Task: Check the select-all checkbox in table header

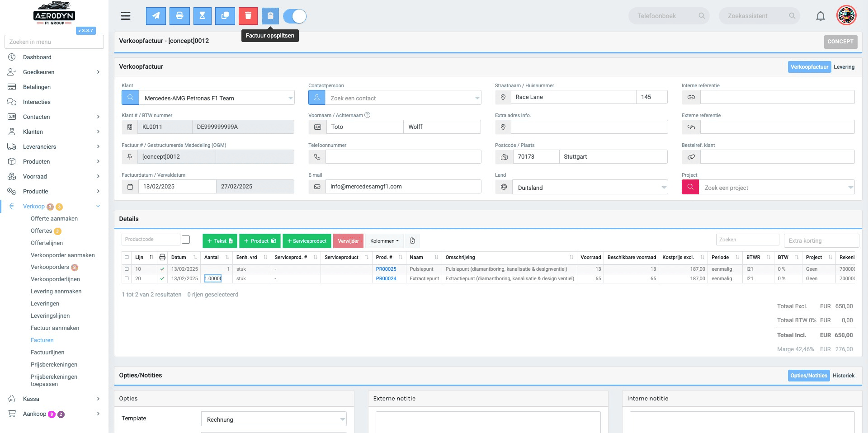Action: (127, 257)
